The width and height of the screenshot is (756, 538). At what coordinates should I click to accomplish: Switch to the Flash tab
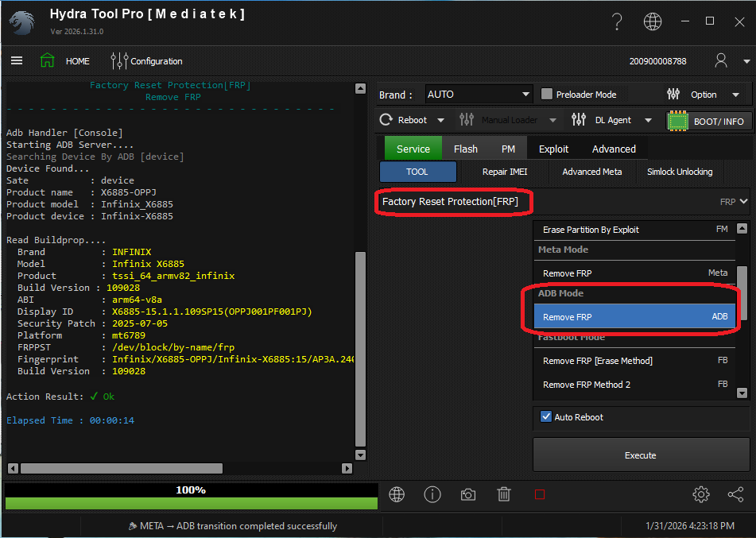pos(465,149)
